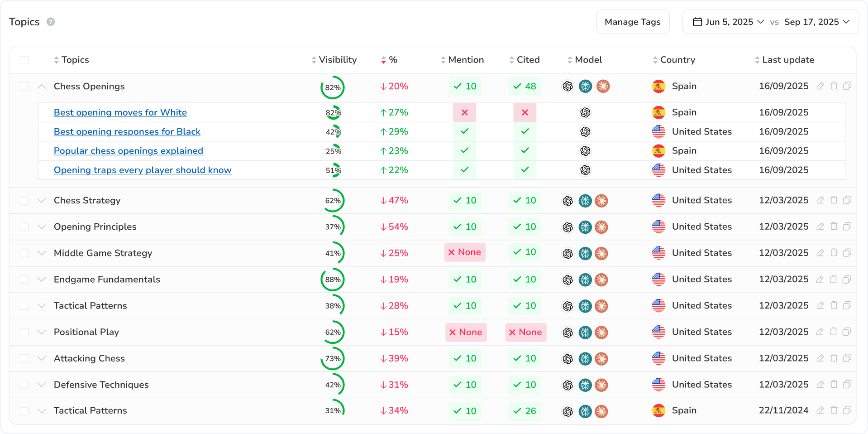Collapse the Chess Openings topic group
This screenshot has width=868, height=434.
[x=42, y=86]
